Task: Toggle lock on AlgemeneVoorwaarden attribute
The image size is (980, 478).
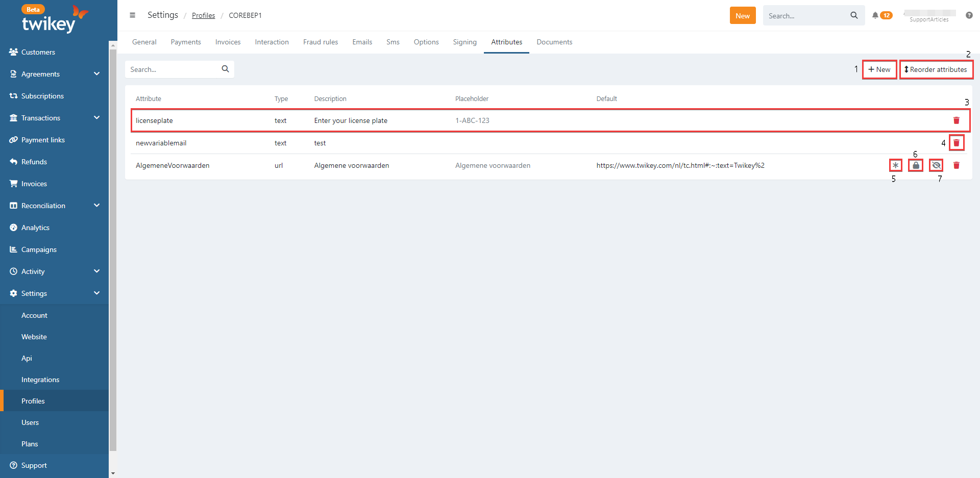Action: point(916,165)
